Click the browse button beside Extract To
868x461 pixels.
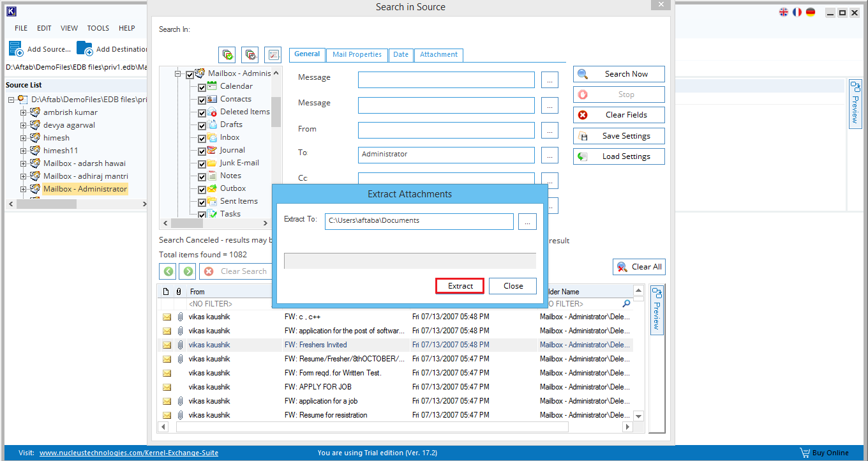pos(527,221)
